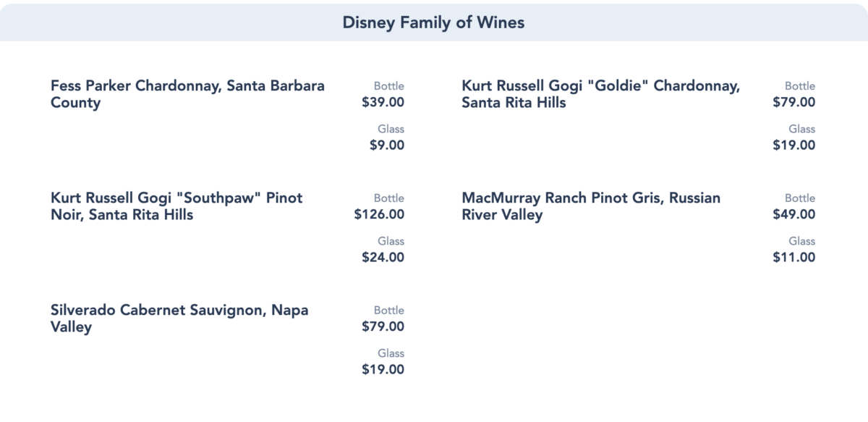868x422 pixels.
Task: Select Fess Parker Chardonnay wine name
Action: 187,94
